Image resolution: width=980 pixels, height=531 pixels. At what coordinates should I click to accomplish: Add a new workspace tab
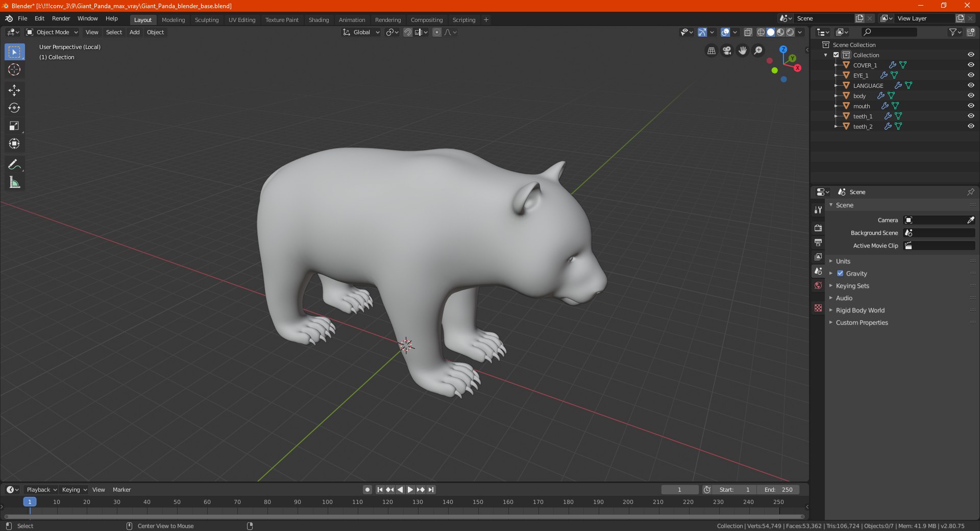486,20
